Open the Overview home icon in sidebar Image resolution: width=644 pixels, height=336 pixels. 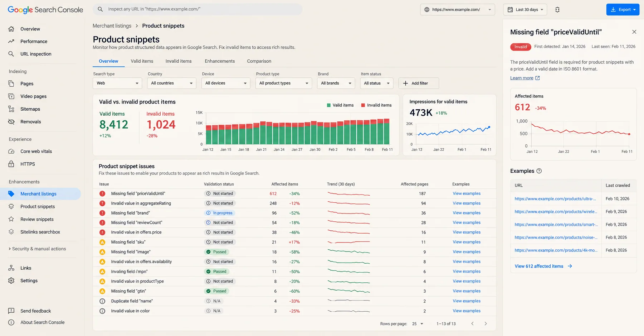[x=11, y=29]
